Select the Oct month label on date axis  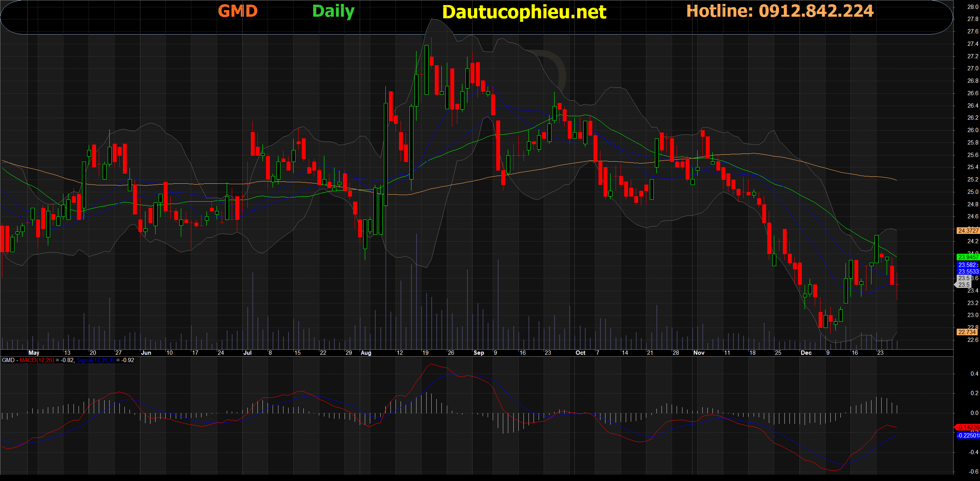580,353
